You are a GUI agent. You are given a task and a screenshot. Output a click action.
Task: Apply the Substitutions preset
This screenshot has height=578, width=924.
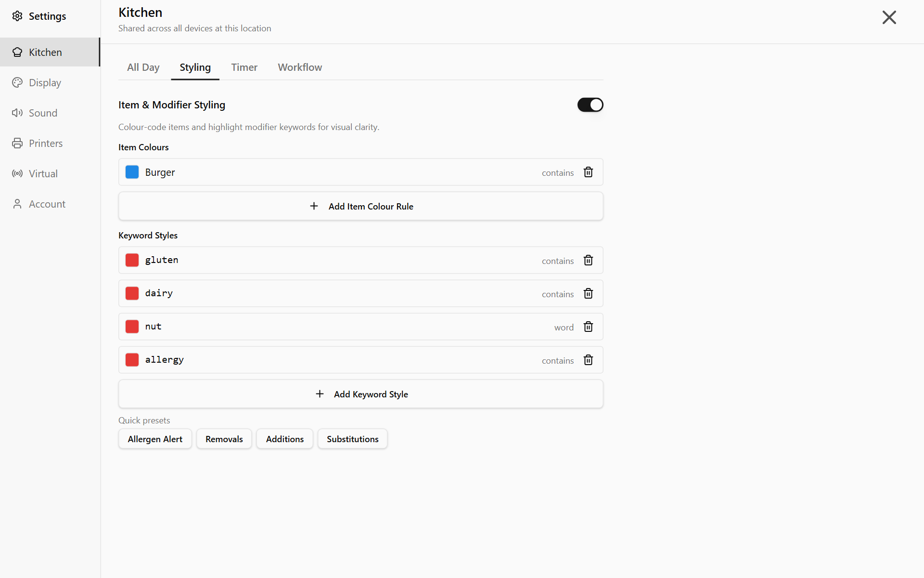352,439
